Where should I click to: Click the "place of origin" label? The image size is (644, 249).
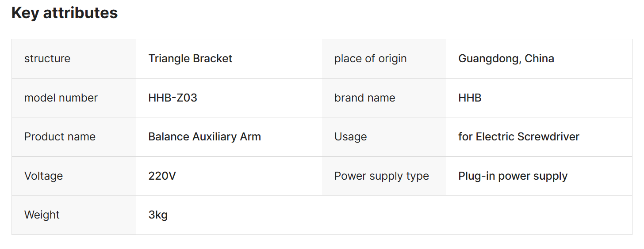click(370, 59)
